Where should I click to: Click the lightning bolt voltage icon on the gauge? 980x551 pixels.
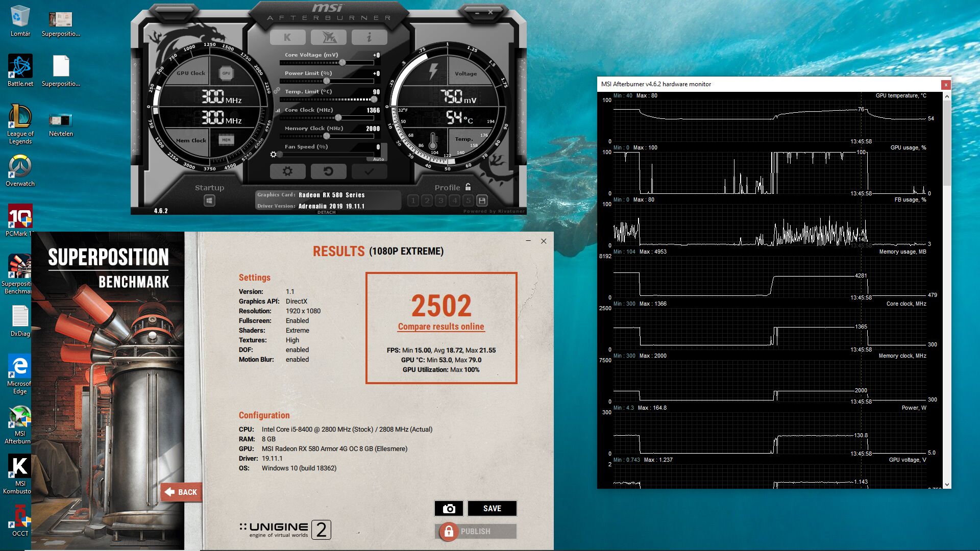433,71
